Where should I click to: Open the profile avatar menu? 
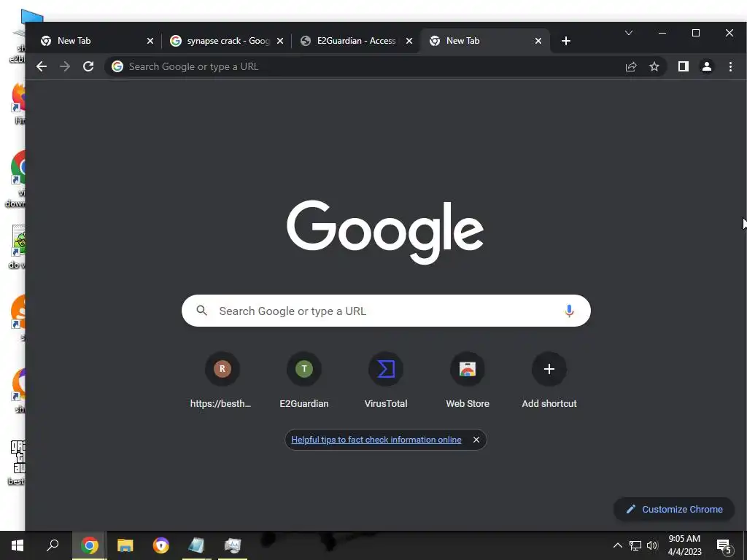pyautogui.click(x=706, y=66)
